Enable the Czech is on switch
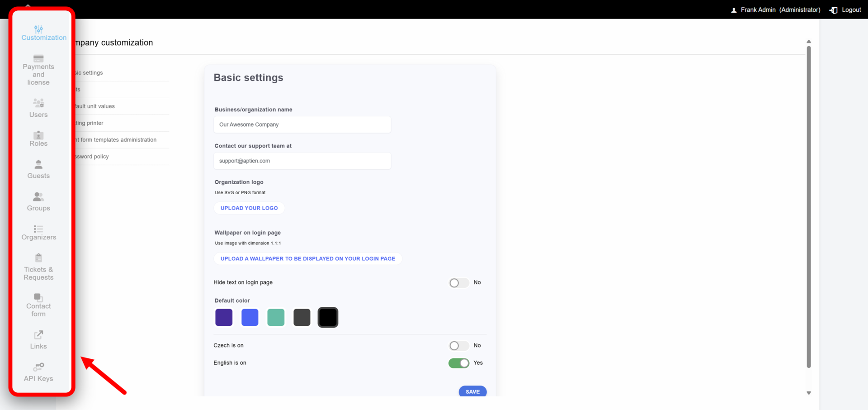Screen dimensions: 868x410 [459, 346]
